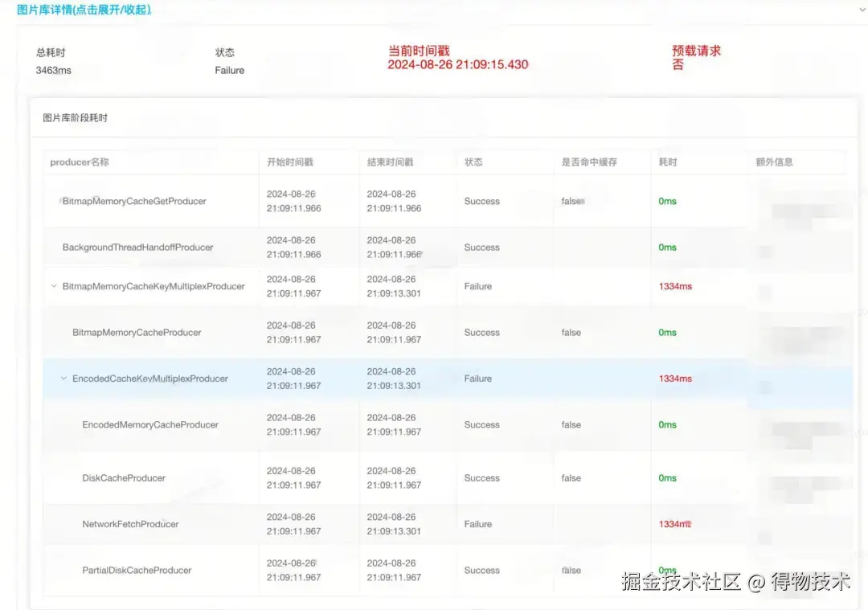This screenshot has width=868, height=610.
Task: Click the Success status in the EncodedMemoryCacheProducer row
Action: (481, 425)
